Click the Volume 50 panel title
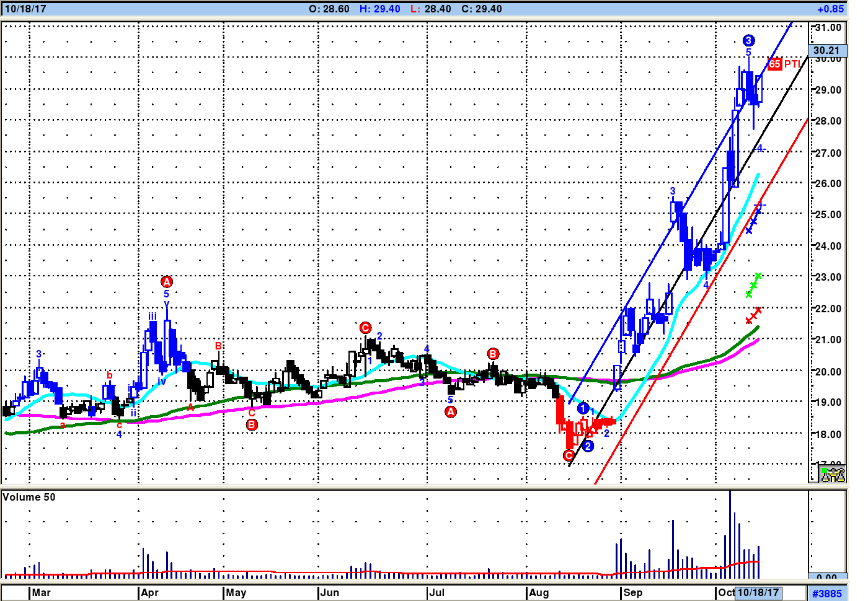This screenshot has height=601, width=868. [x=29, y=497]
